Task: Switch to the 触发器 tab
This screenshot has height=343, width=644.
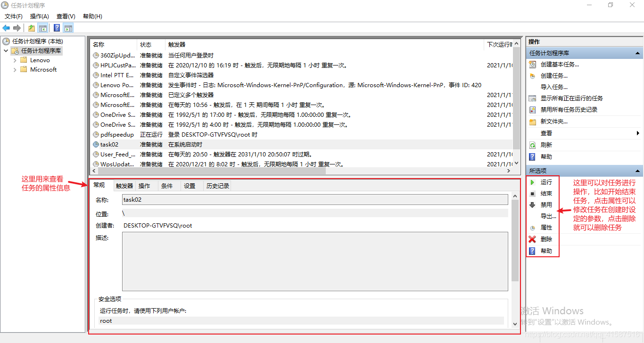Action: [124, 186]
